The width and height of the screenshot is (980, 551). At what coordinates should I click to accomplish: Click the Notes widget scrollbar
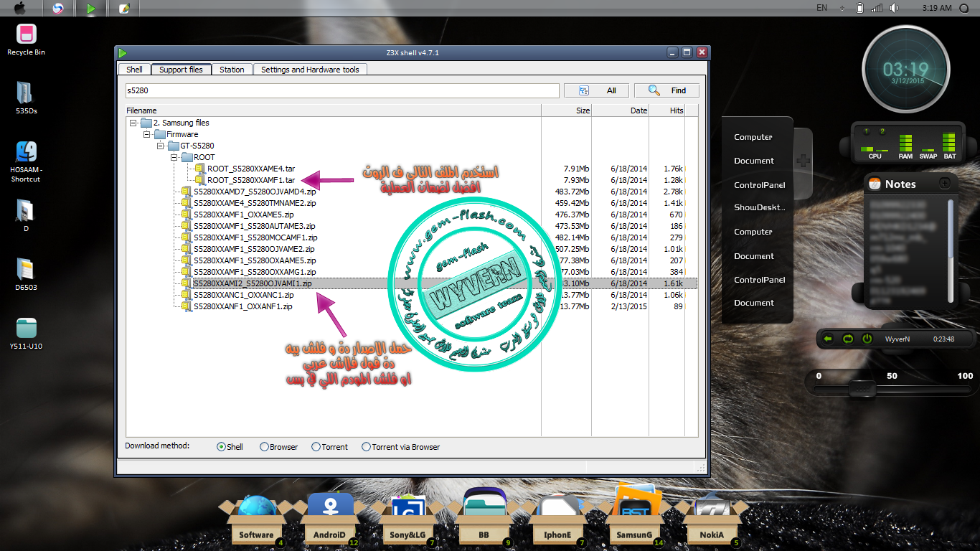[x=951, y=251]
